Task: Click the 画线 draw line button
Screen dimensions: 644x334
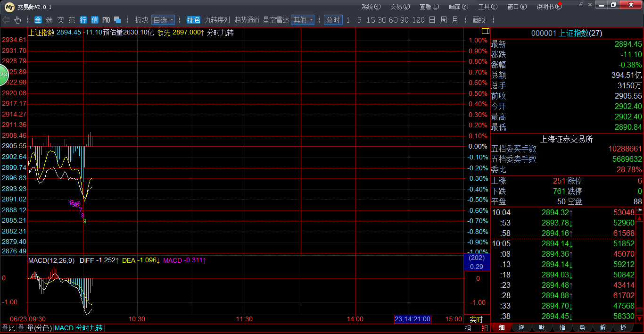Action: [x=479, y=20]
